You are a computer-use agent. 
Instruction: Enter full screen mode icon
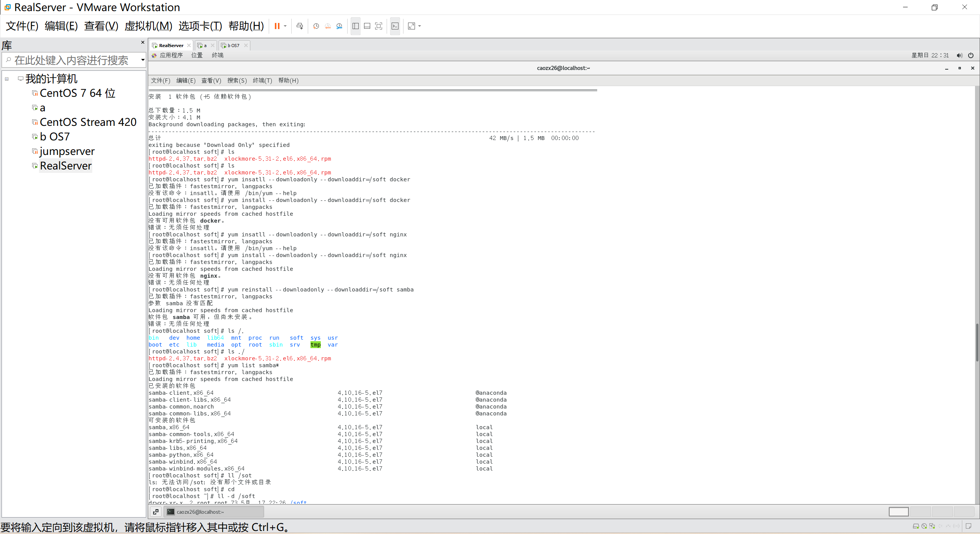coord(379,26)
